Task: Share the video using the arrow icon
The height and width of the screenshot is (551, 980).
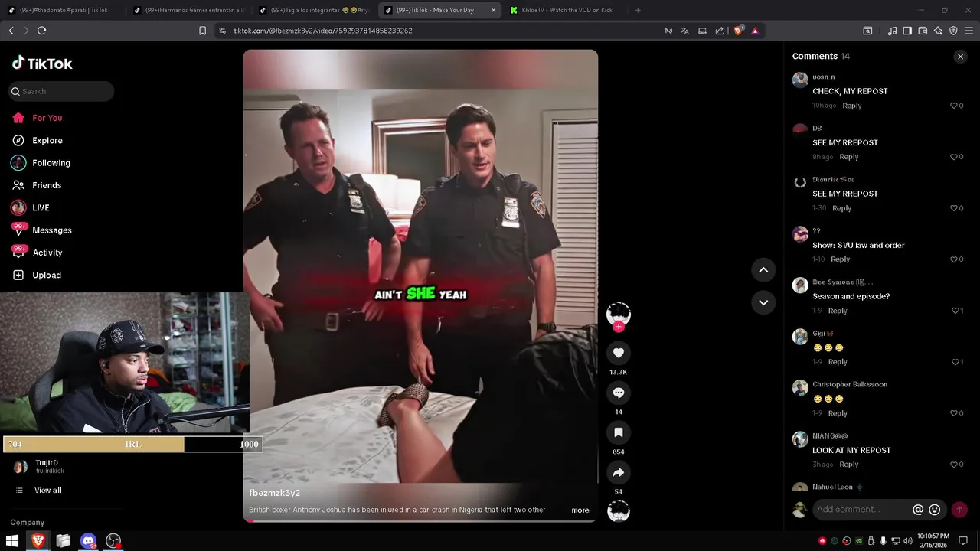Action: pos(619,472)
